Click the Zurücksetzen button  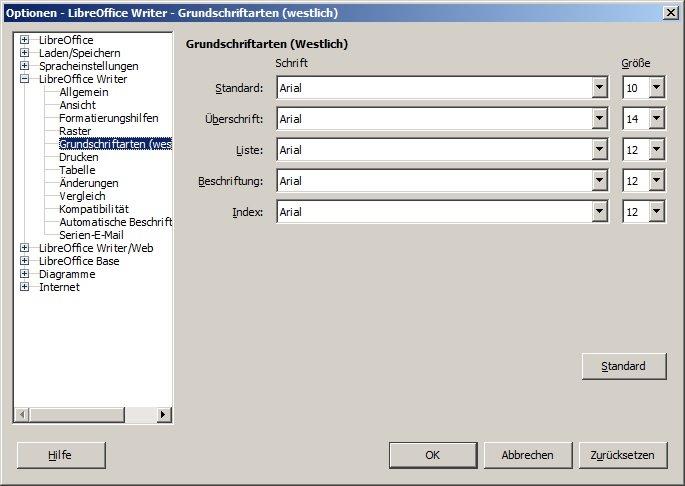tap(623, 455)
